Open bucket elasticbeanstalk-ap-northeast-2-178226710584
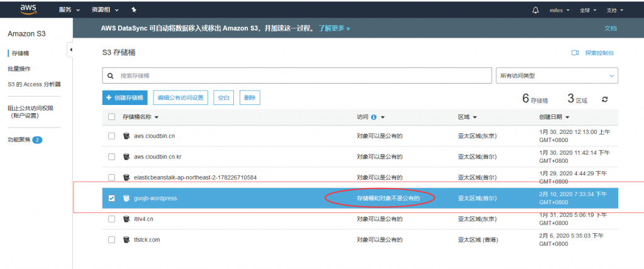Screen dimensions: 644x269 coord(195,177)
